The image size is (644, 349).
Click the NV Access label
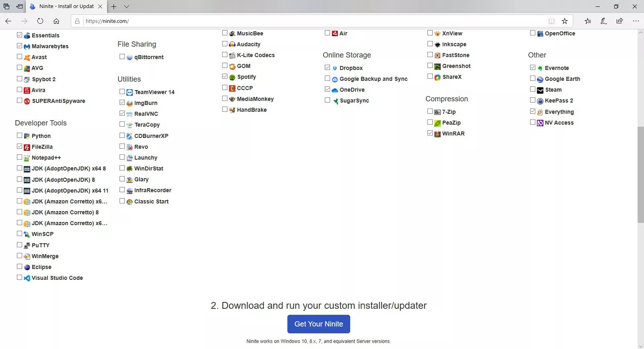pos(559,123)
